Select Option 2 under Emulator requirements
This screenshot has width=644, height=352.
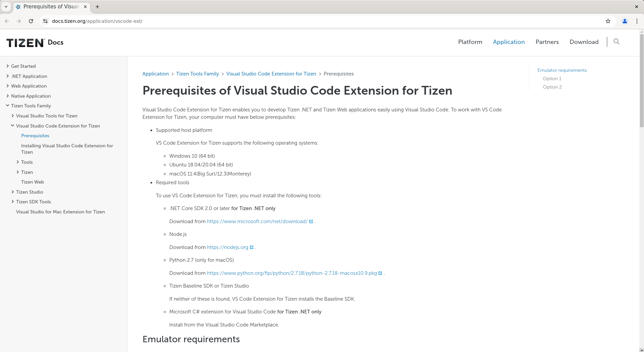pyautogui.click(x=552, y=87)
